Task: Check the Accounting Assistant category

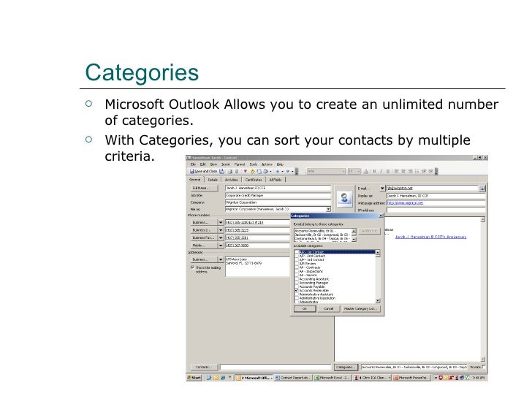Action: point(296,279)
